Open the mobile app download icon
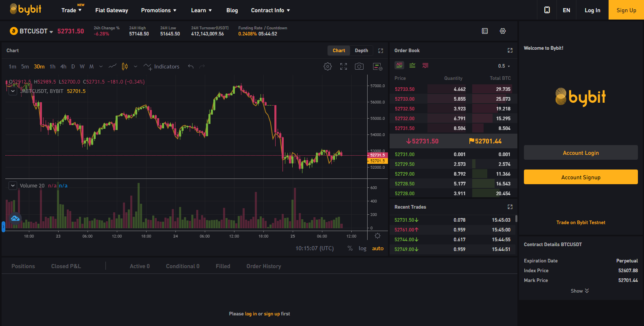Image resolution: width=644 pixels, height=326 pixels. pos(547,10)
